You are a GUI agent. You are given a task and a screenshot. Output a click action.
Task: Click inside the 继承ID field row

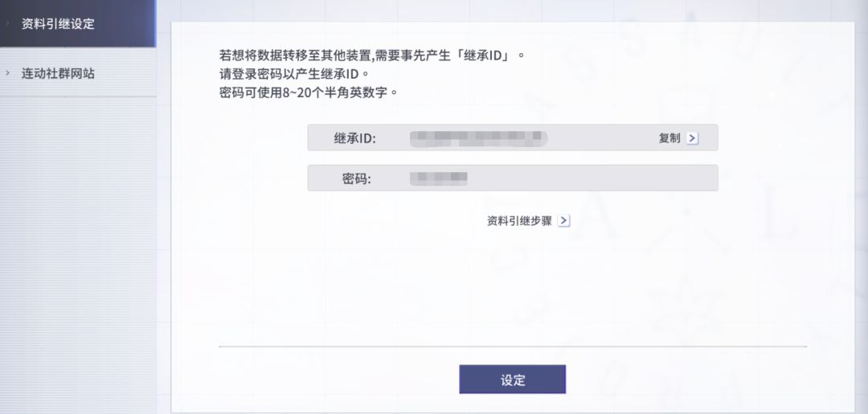595,138
